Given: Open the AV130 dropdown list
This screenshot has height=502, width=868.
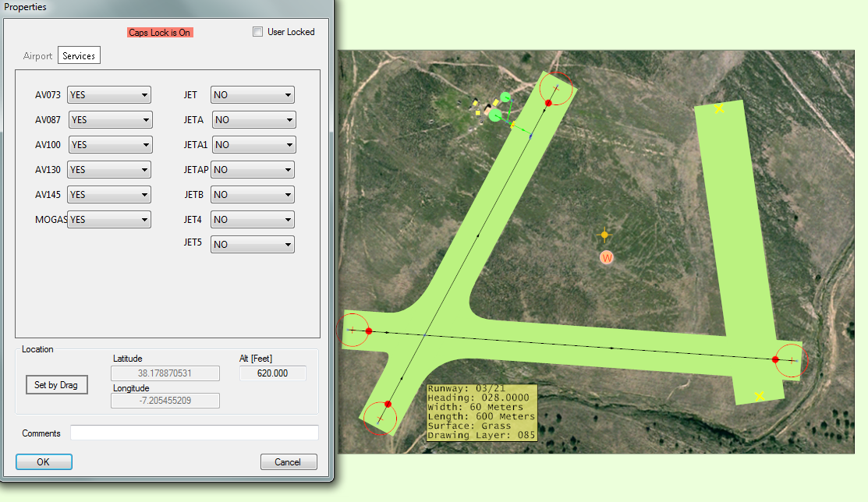Looking at the screenshot, I should tap(108, 170).
